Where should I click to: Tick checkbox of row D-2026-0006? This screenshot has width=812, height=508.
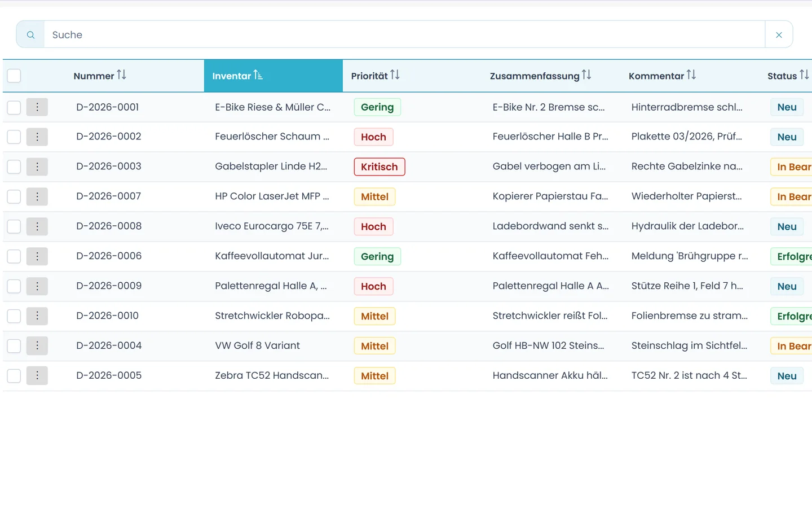click(14, 256)
